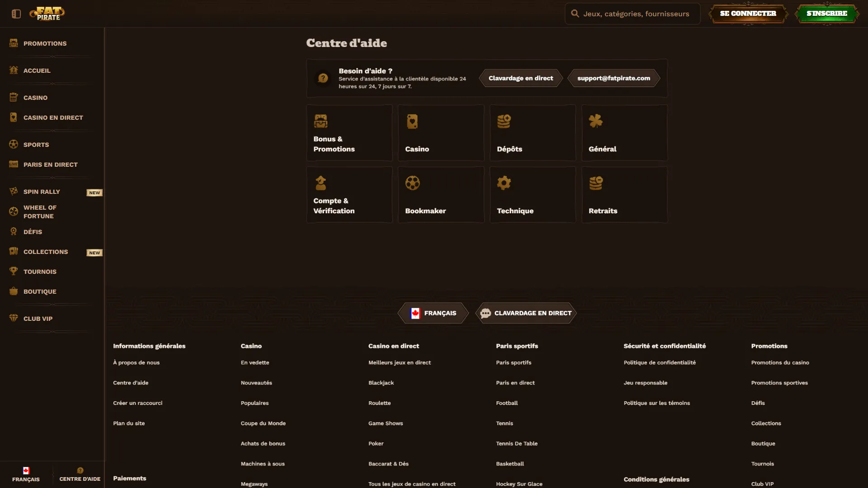The height and width of the screenshot is (488, 868).
Task: Click the support@fatpirate.com email button
Action: 613,78
